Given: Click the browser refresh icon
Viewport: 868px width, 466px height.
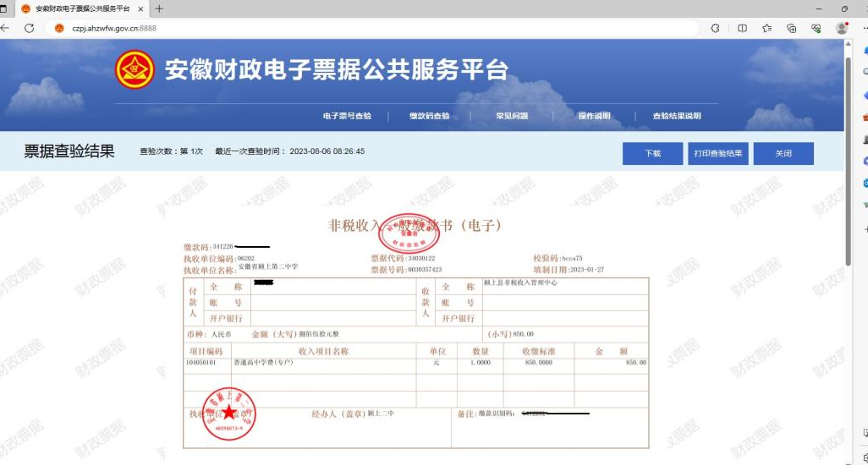Looking at the screenshot, I should [30, 28].
